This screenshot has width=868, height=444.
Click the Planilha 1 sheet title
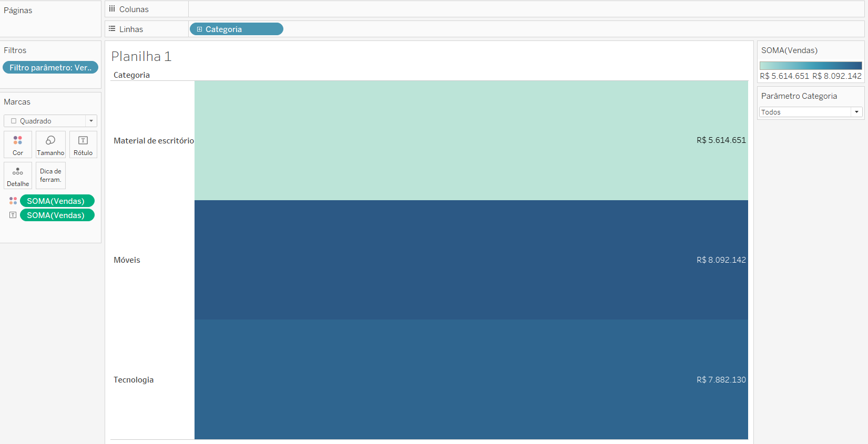click(x=141, y=56)
